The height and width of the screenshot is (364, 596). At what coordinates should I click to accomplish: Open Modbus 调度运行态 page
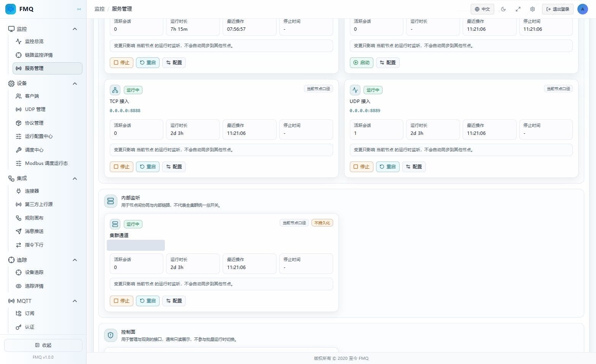[x=47, y=163]
